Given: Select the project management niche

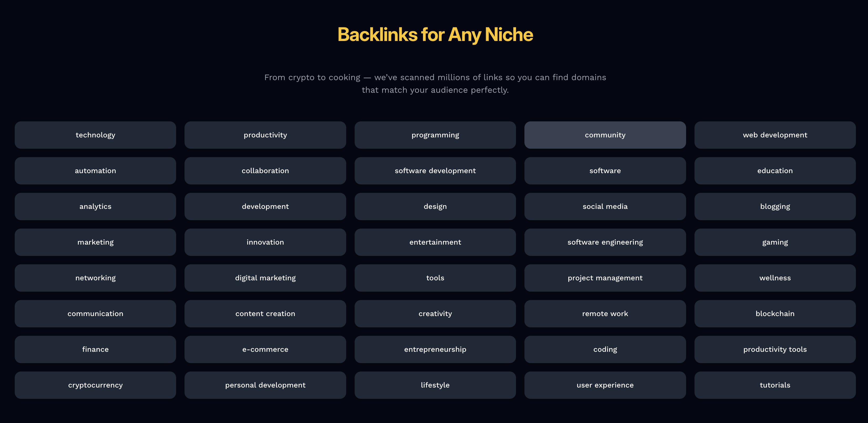Looking at the screenshot, I should [x=605, y=278].
